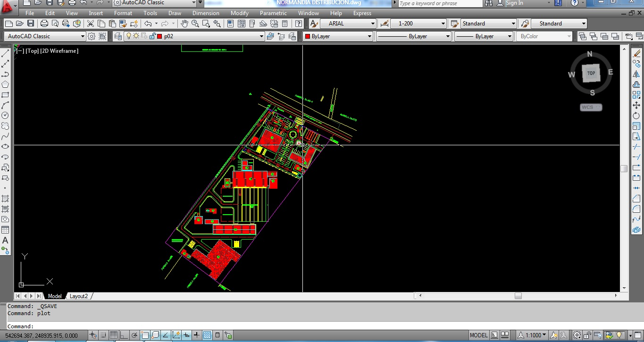This screenshot has height=342, width=644.
Task: Toggle the MODEL space status button
Action: pyautogui.click(x=478, y=335)
